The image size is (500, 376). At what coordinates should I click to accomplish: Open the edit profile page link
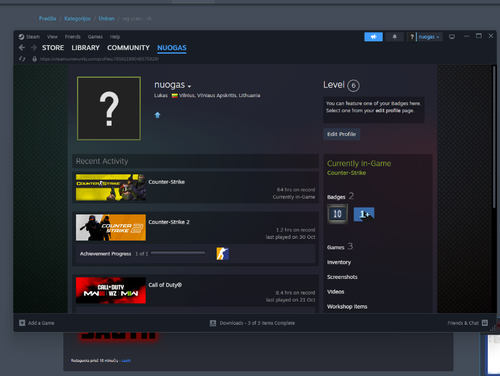click(388, 111)
